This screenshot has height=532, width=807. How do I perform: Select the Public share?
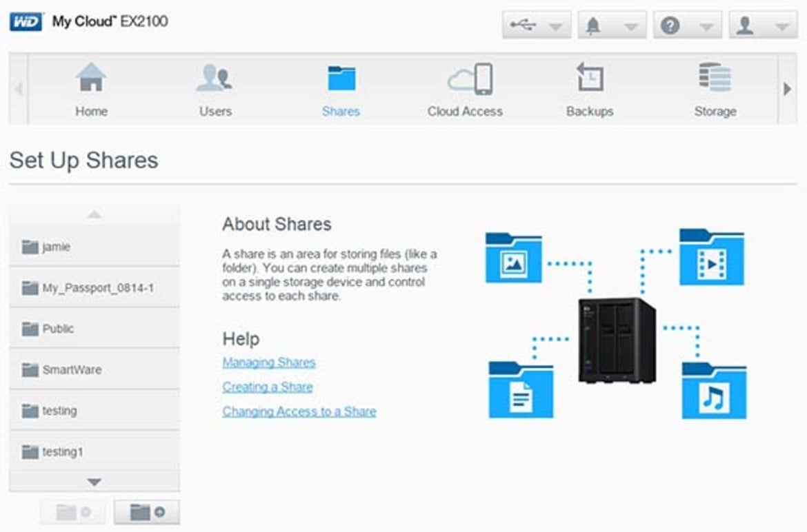94,329
